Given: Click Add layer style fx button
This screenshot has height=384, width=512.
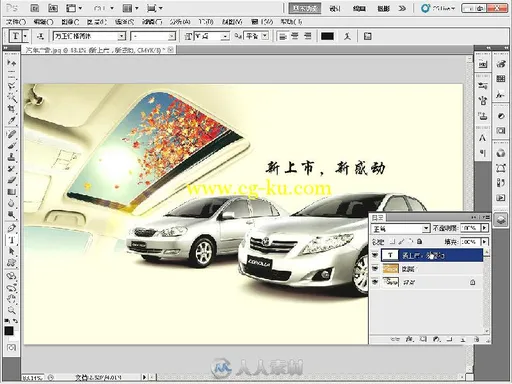Looking at the screenshot, I should click(x=409, y=339).
